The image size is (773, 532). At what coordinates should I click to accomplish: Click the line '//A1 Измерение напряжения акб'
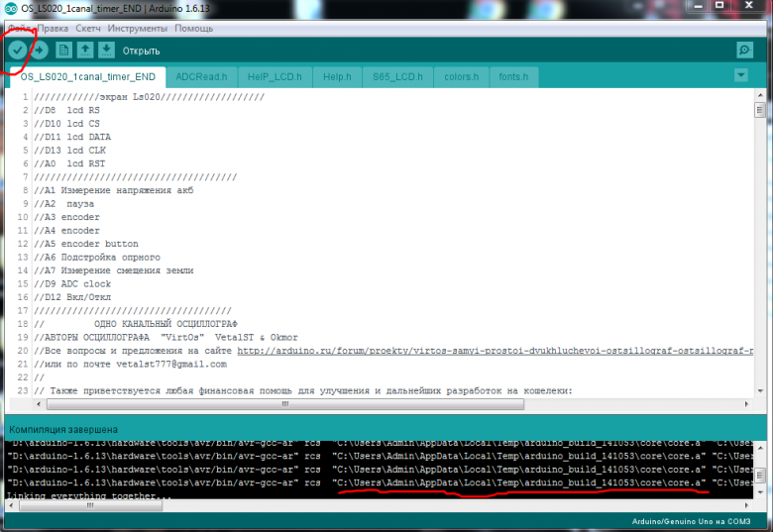[113, 190]
